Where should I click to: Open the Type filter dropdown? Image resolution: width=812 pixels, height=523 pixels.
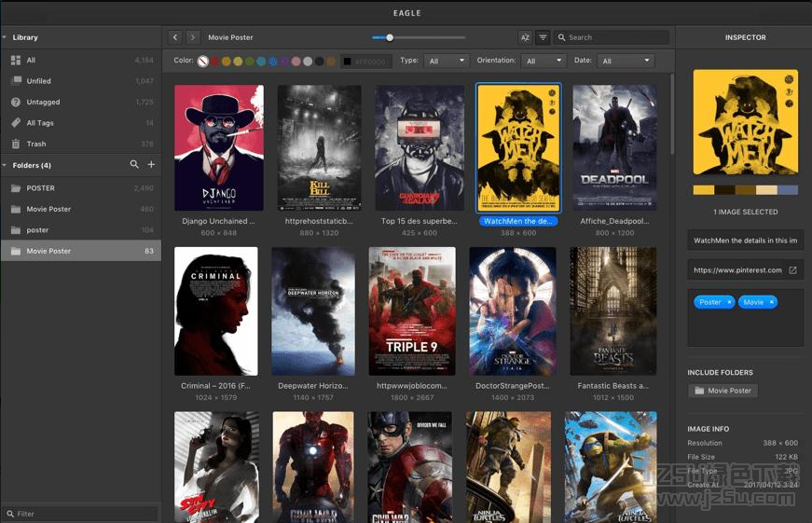[447, 61]
